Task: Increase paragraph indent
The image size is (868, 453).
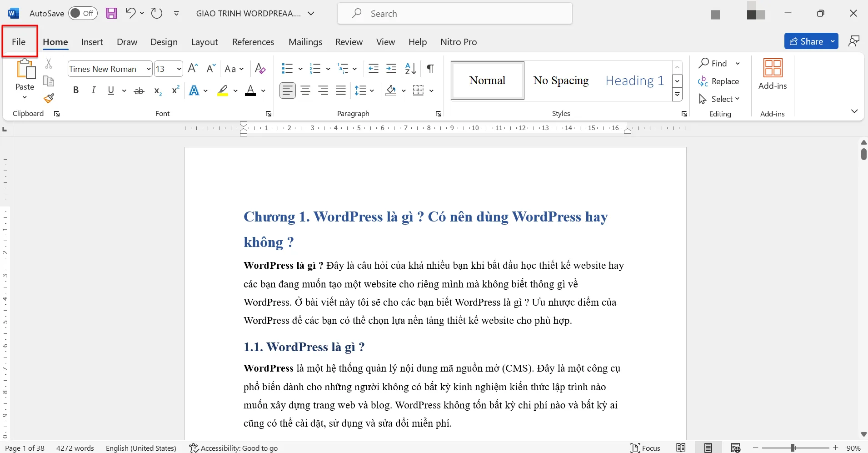Action: tap(391, 69)
